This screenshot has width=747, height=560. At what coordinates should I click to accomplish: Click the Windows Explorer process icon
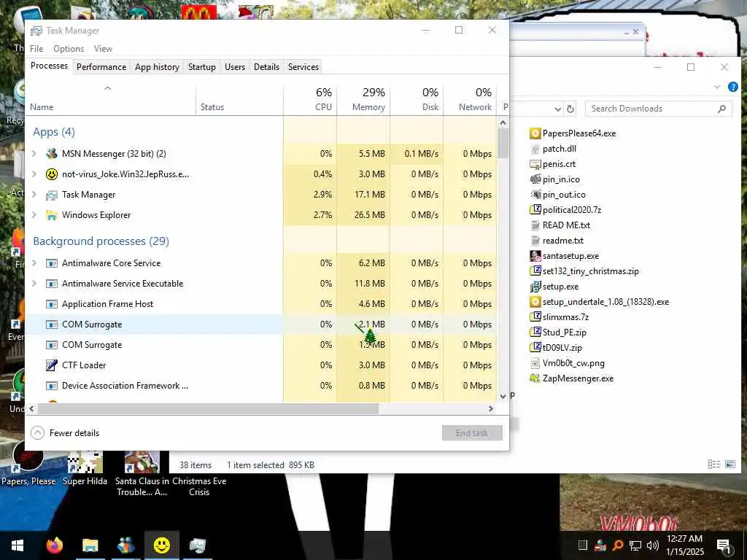pyautogui.click(x=52, y=215)
